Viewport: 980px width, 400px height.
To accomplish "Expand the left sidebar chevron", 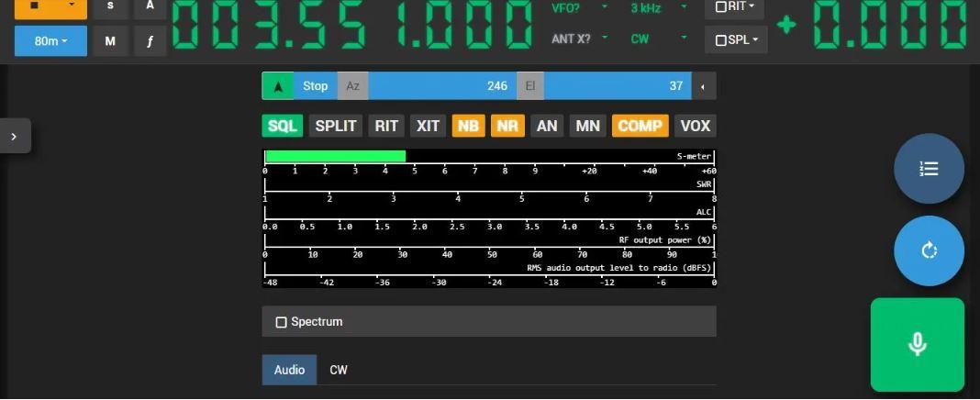I will [14, 136].
